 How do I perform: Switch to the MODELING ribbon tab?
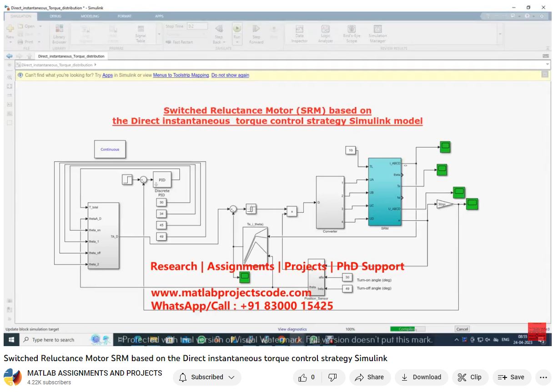(x=90, y=16)
